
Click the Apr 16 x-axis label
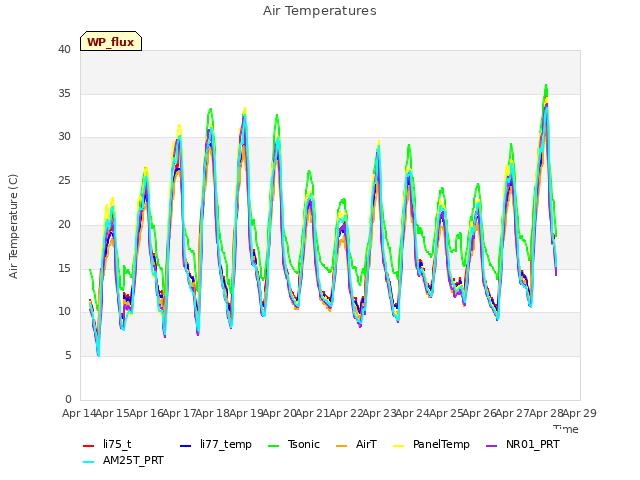[x=147, y=413]
